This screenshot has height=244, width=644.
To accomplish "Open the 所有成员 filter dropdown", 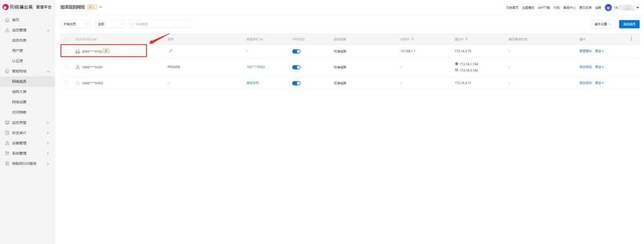I will pyautogui.click(x=76, y=24).
